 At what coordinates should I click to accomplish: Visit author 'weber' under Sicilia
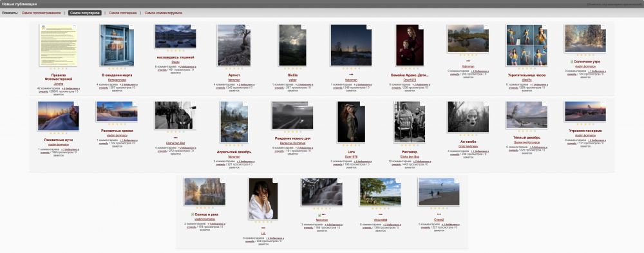(x=292, y=80)
